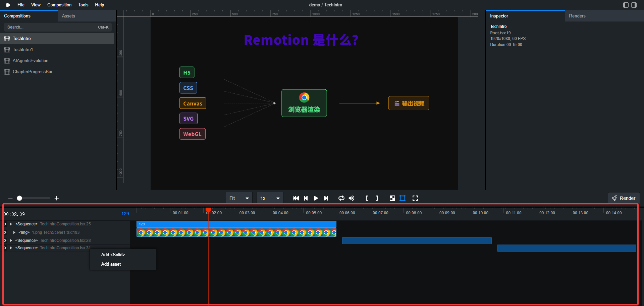Expand the Img 1.png row
This screenshot has height=306, width=644.
pyautogui.click(x=14, y=232)
